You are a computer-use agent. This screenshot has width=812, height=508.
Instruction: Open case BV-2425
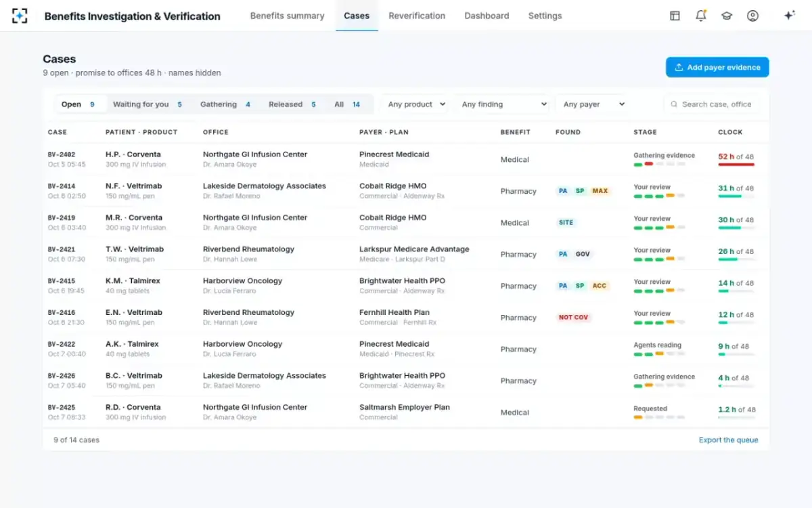pos(405,412)
